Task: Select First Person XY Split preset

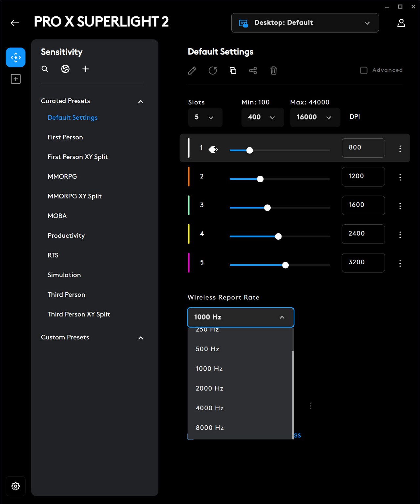Action: pyautogui.click(x=77, y=157)
